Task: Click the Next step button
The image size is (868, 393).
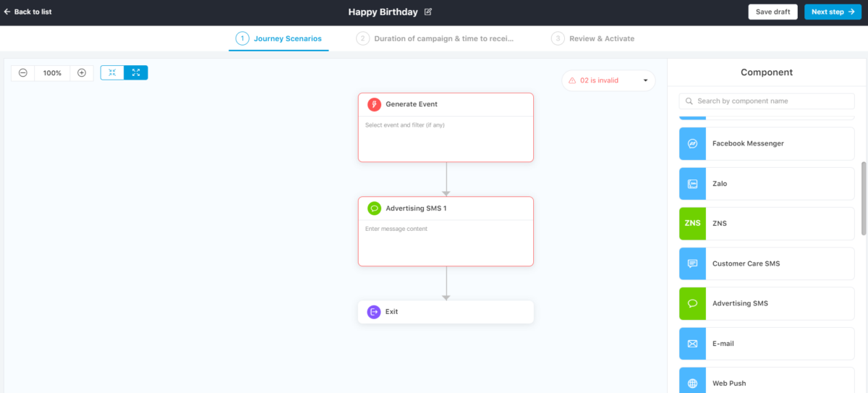Action: (x=833, y=12)
